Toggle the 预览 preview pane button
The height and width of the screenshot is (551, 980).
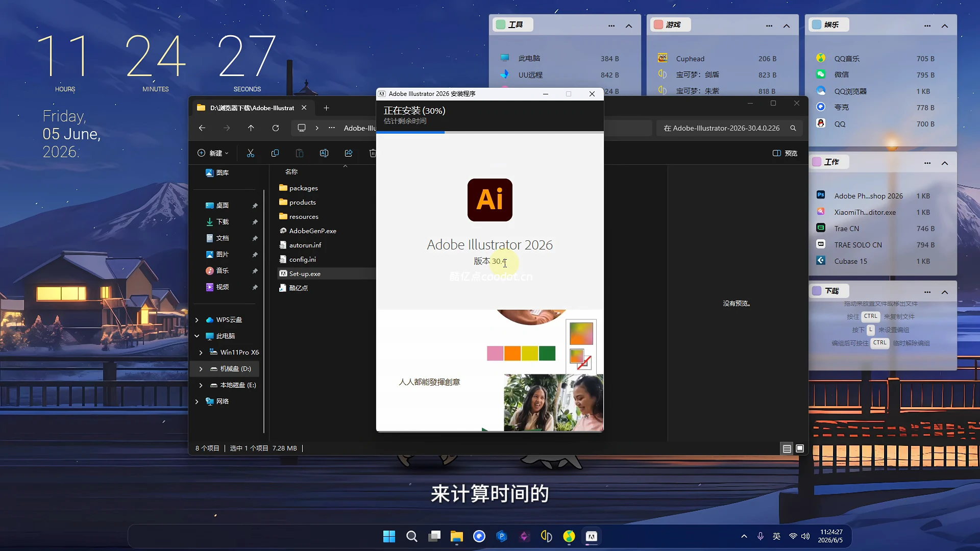pyautogui.click(x=785, y=153)
